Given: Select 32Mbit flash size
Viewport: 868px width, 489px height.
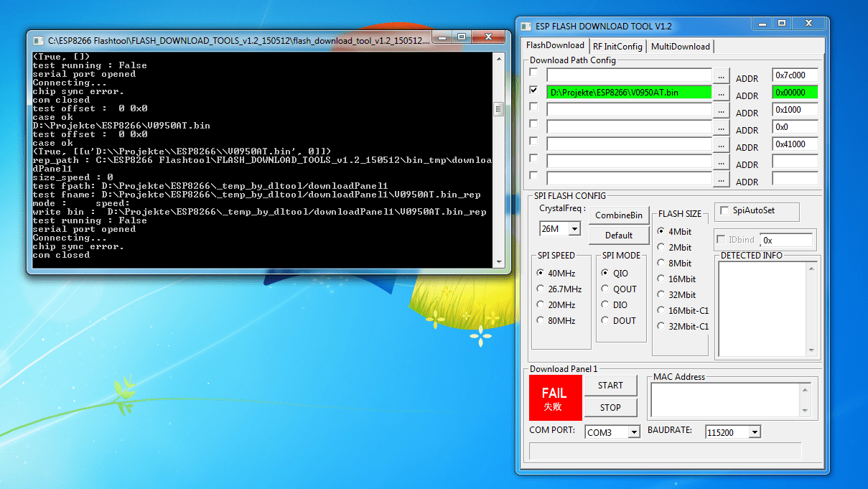Looking at the screenshot, I should pyautogui.click(x=661, y=294).
